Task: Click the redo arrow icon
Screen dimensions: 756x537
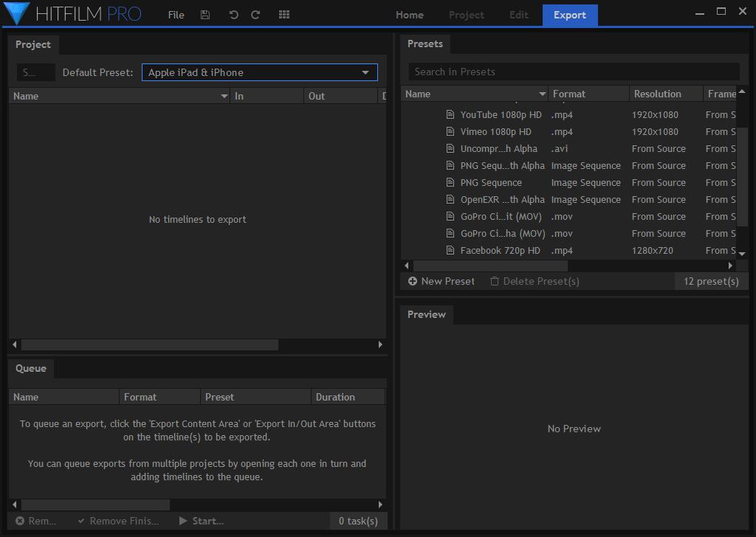Action: point(255,15)
